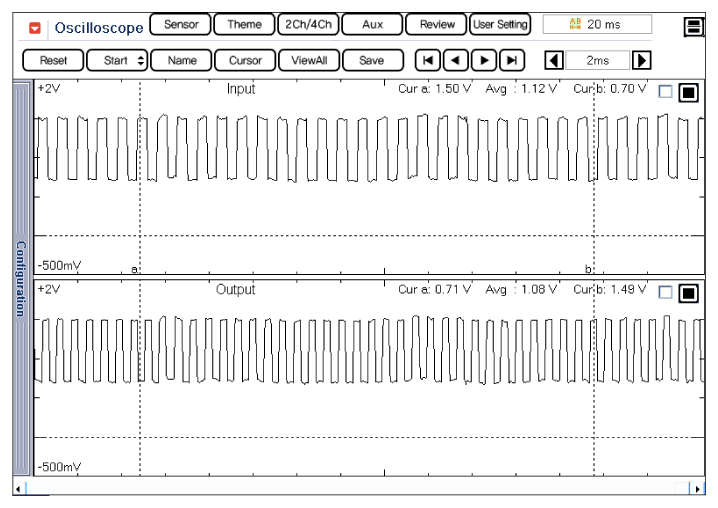Increase the time base with the right arrow

point(642,60)
